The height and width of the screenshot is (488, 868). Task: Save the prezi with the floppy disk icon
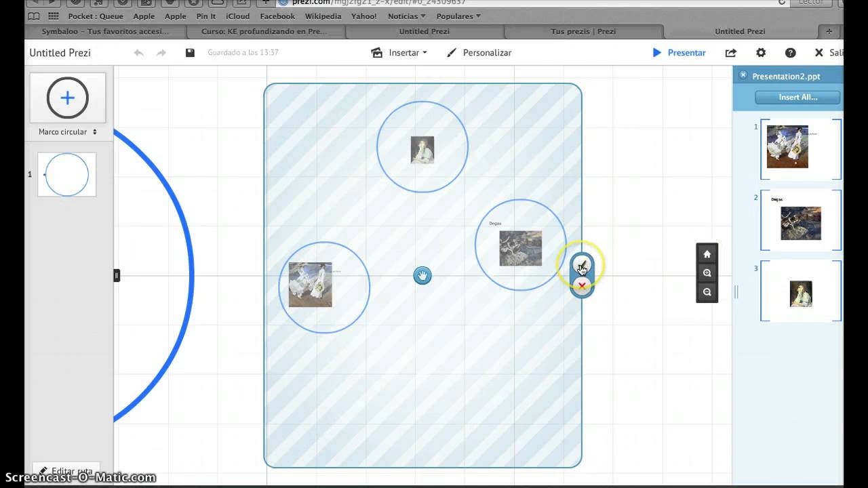tap(190, 53)
